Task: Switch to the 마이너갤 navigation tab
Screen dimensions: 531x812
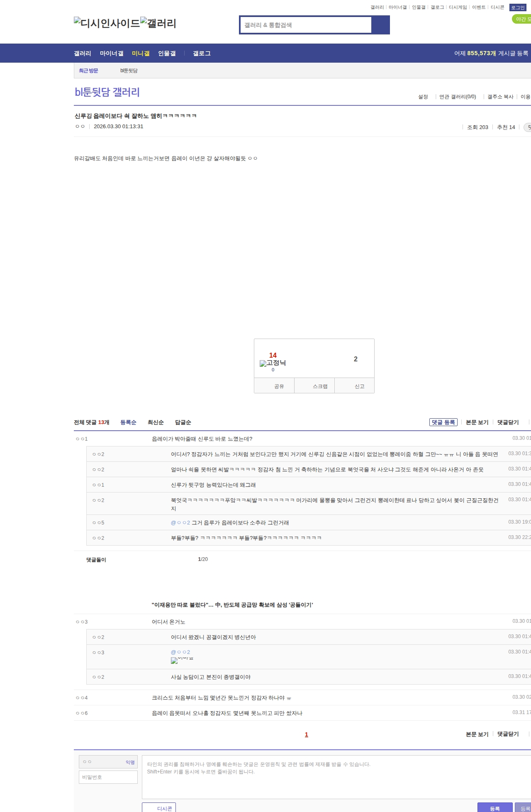Action: coord(112,54)
